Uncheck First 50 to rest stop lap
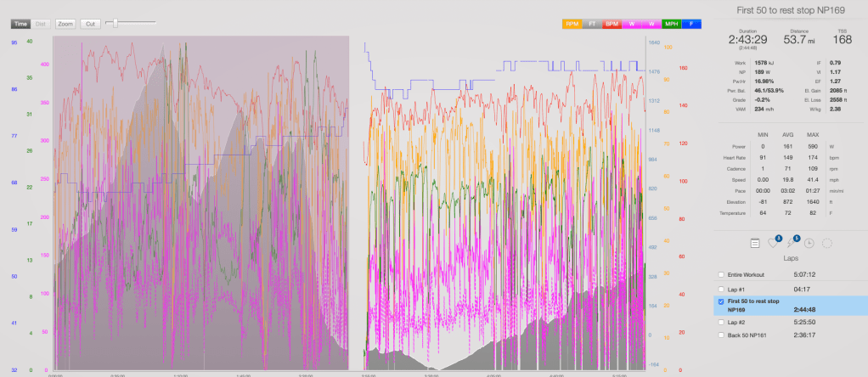Screen dimensions: 868x377 coord(721,301)
